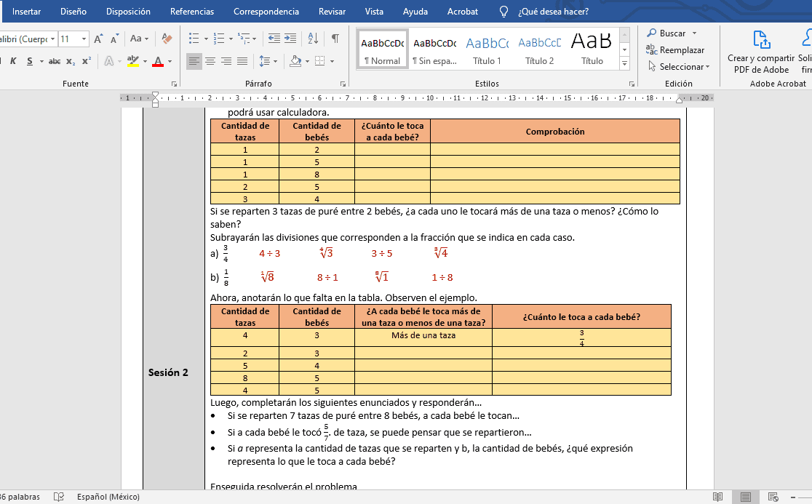The height and width of the screenshot is (504, 812).
Task: Open the Revisar ribbon tab
Action: pos(332,12)
